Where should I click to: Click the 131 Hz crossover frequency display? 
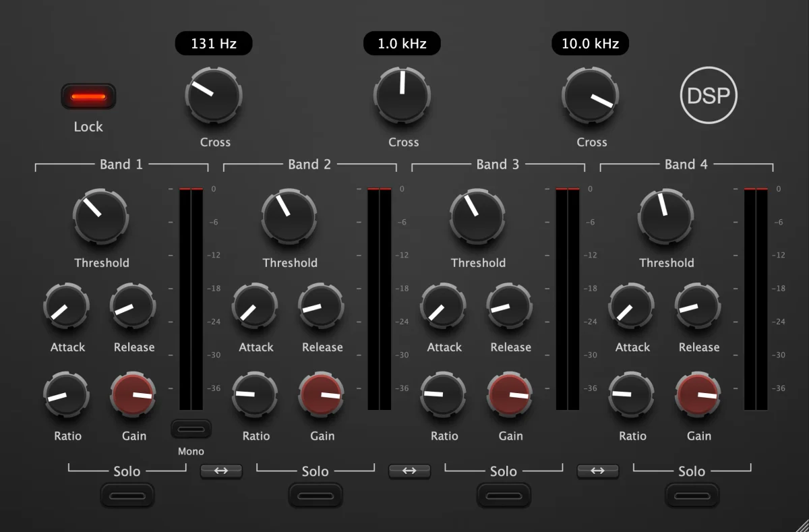pyautogui.click(x=214, y=44)
